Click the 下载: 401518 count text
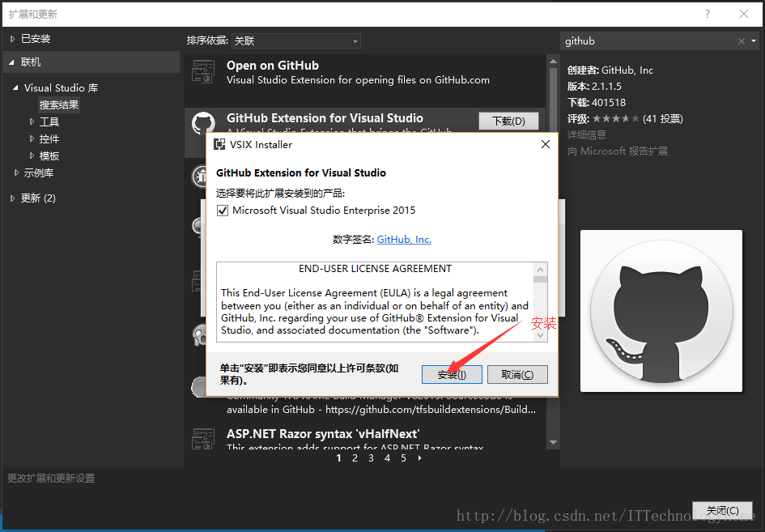Screen dimensions: 765x532 [x=596, y=103]
